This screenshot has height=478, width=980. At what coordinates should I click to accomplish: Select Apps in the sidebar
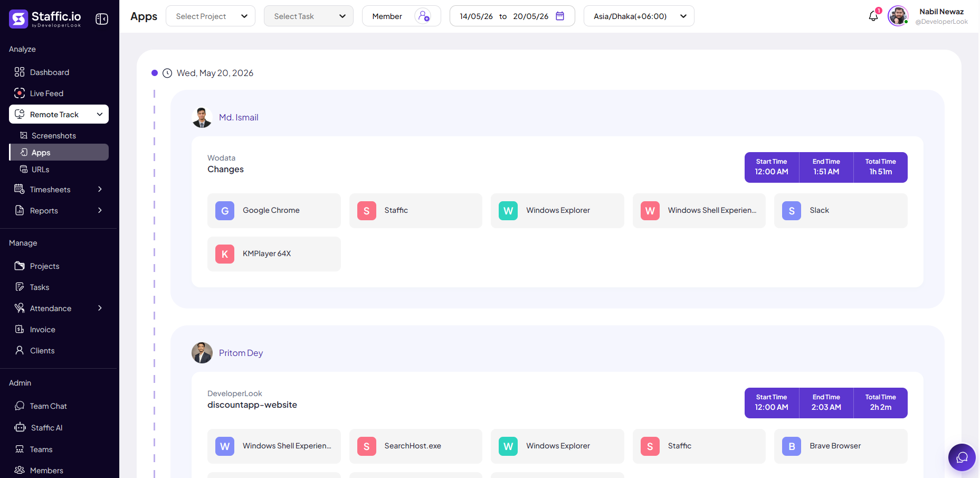59,152
